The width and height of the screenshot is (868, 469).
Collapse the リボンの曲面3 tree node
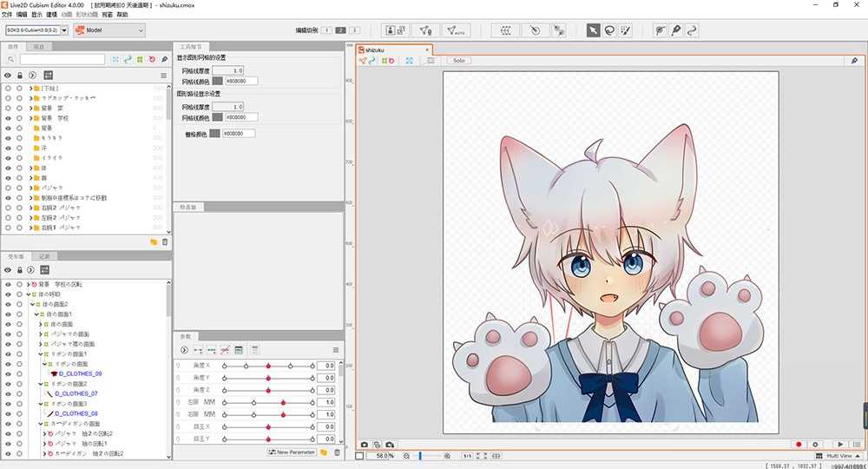[x=41, y=404]
